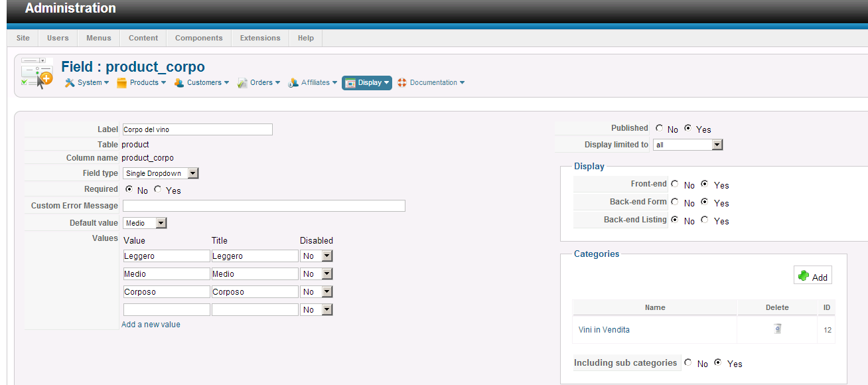Open Disabled dropdown for Leggero row
The width and height of the screenshot is (868, 385).
317,256
